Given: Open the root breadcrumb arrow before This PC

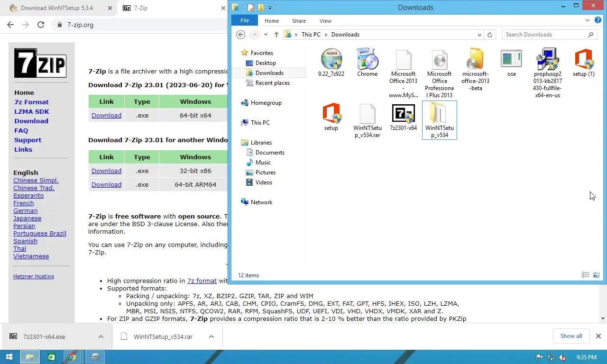Looking at the screenshot, I should 296,35.
